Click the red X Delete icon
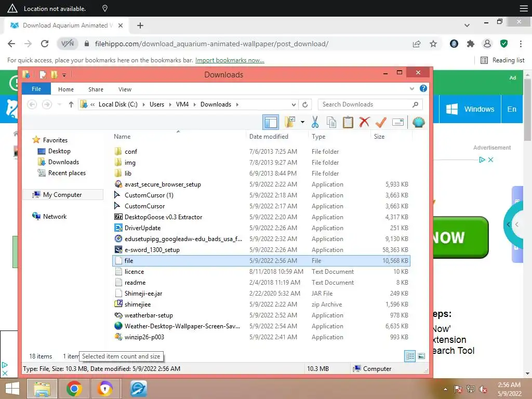 point(364,122)
